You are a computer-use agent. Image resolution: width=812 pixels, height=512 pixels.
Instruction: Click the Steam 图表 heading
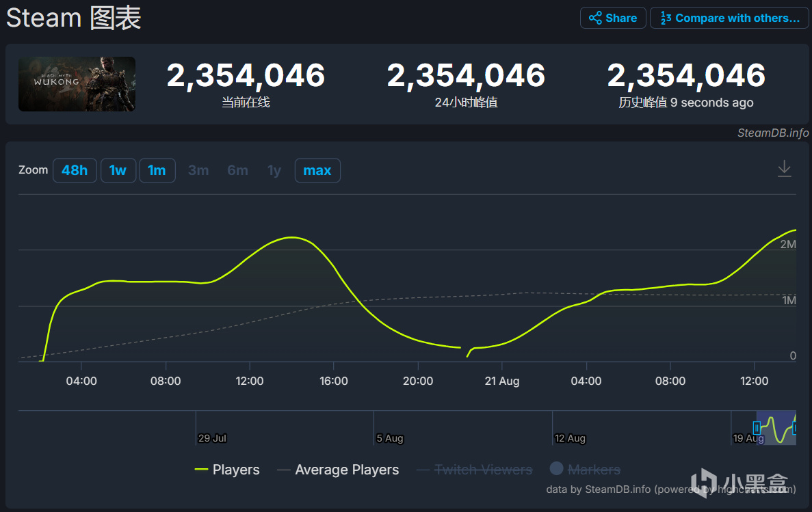(x=73, y=18)
